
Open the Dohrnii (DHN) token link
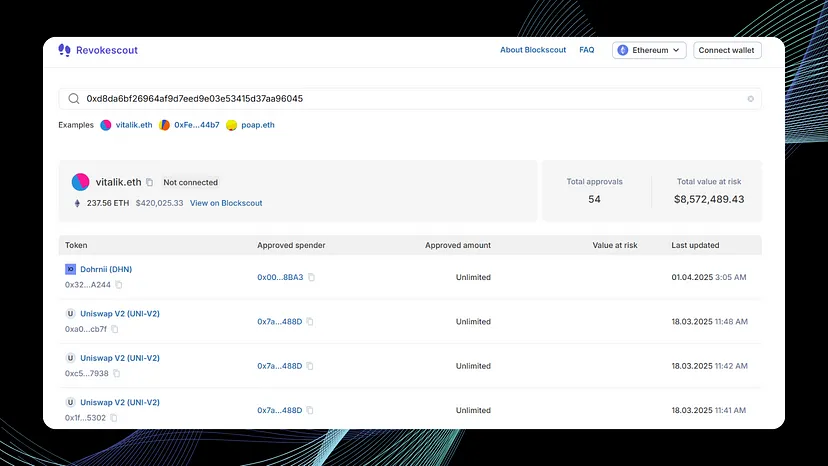pyautogui.click(x=106, y=269)
